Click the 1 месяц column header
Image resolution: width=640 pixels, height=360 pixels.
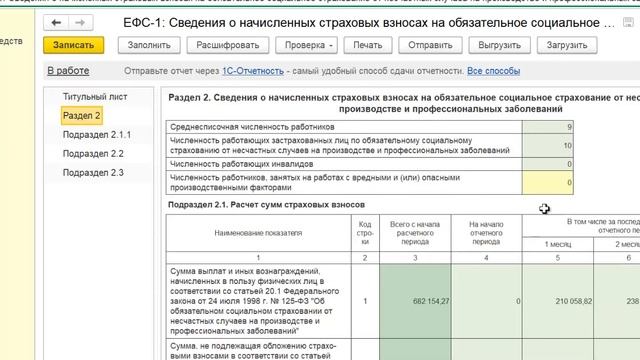(558, 244)
